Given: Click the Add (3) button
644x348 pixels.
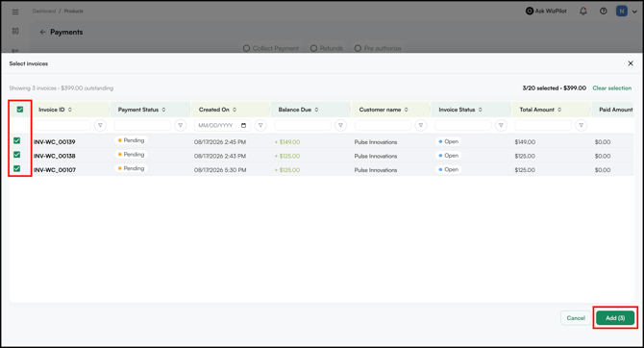Looking at the screenshot, I should click(x=615, y=318).
